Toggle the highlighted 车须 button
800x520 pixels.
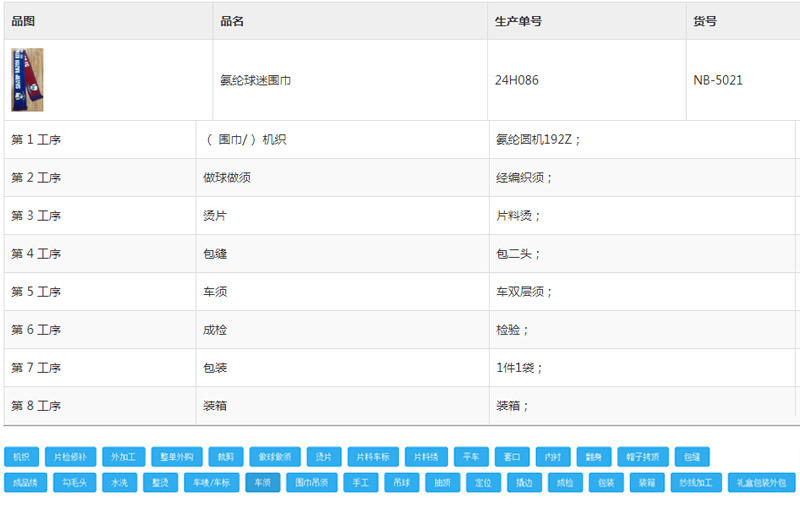pos(262,483)
